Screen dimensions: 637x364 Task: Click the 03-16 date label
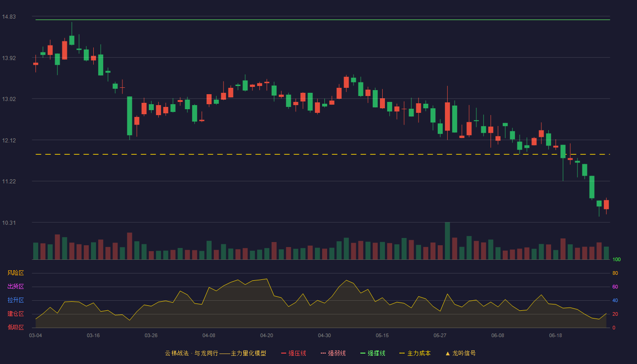(93, 335)
